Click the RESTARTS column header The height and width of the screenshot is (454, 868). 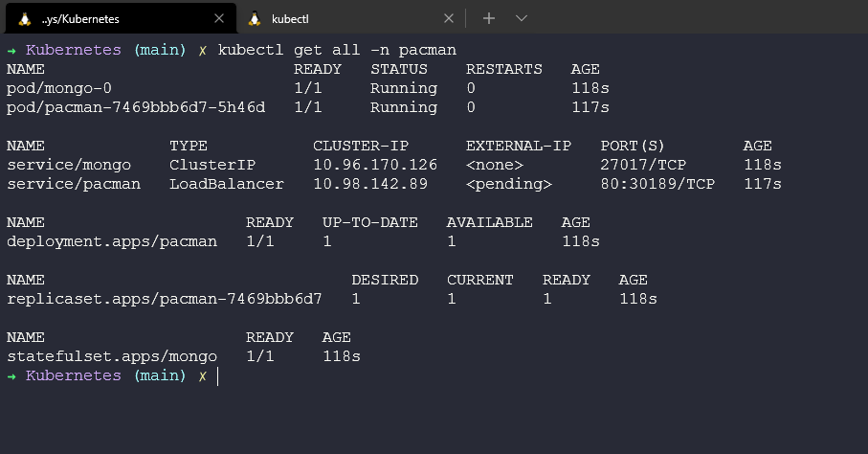click(x=504, y=69)
